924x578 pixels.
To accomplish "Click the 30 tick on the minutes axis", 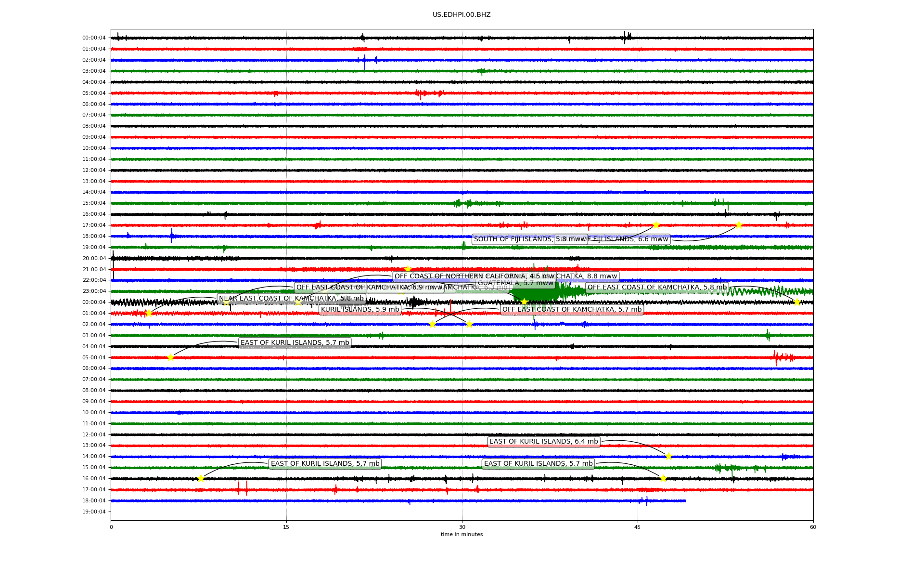I will 462,527.
